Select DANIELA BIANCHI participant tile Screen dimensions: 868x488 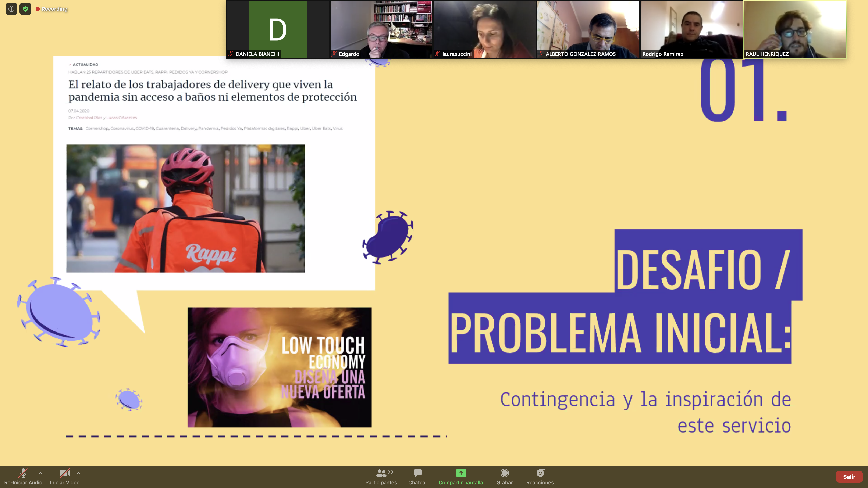point(278,29)
